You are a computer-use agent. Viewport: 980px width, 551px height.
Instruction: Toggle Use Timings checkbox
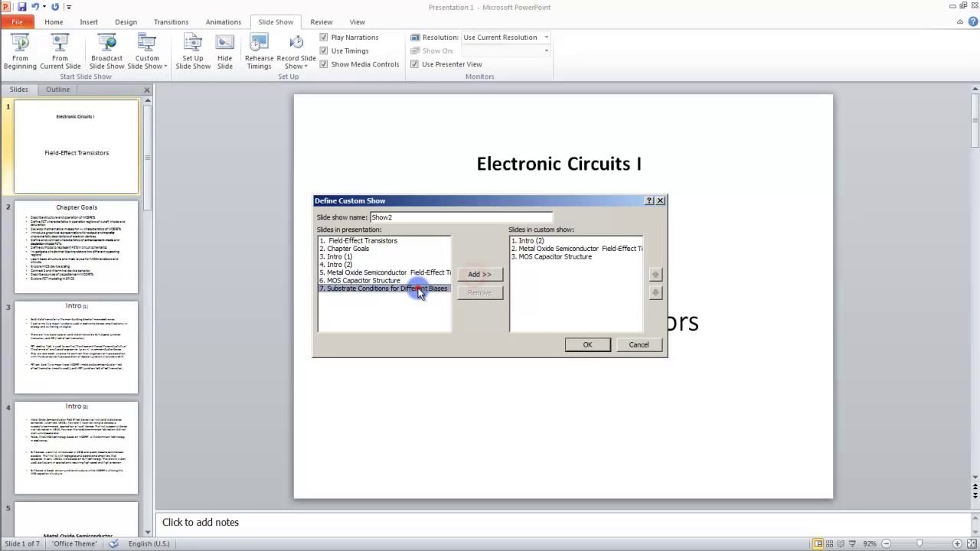[324, 51]
